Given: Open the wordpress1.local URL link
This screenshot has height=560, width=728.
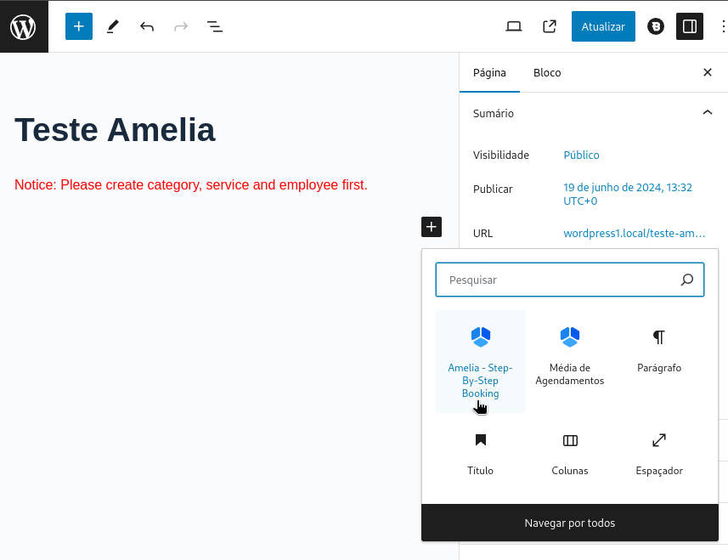Looking at the screenshot, I should [635, 233].
